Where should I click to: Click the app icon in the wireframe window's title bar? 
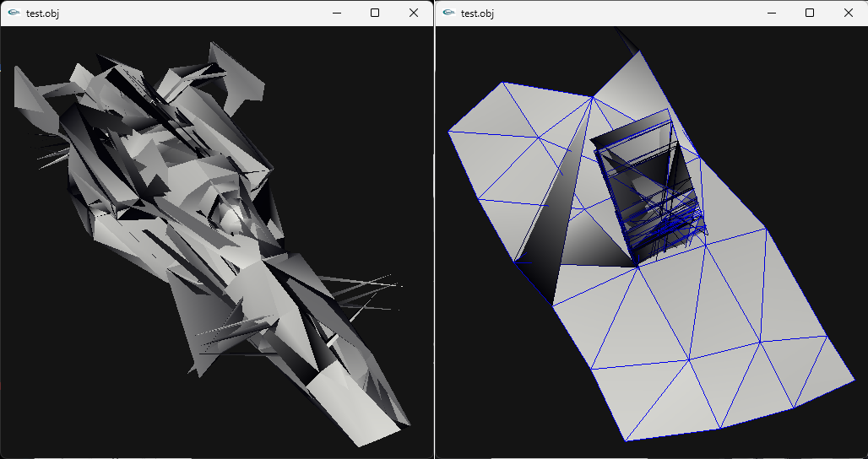[x=448, y=13]
